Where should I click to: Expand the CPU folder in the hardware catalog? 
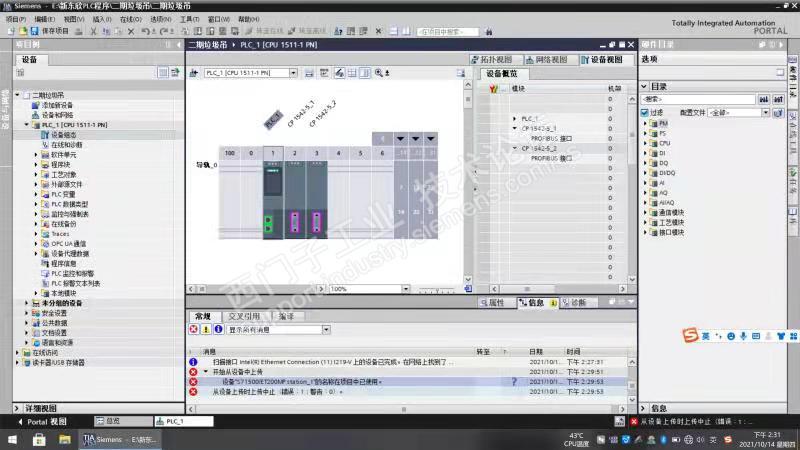[645, 143]
